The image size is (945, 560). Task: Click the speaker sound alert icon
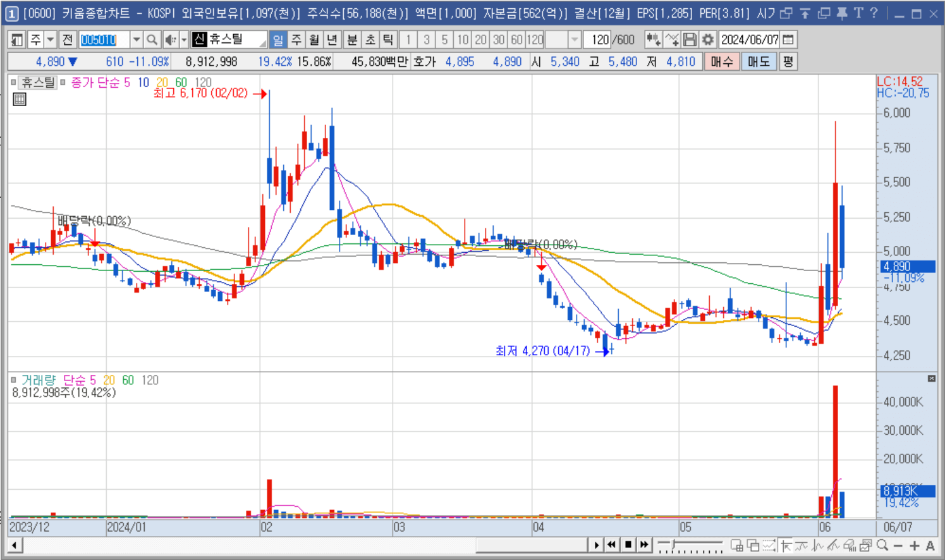pos(170,40)
